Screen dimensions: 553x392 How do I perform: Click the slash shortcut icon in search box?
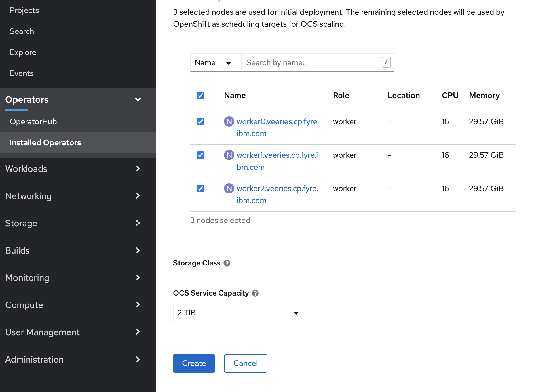point(386,62)
